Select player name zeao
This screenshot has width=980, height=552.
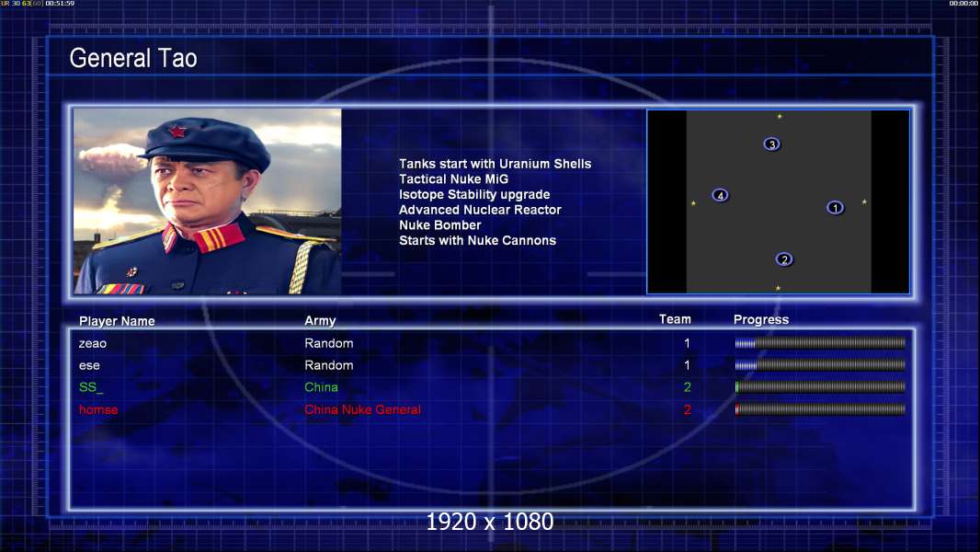click(x=93, y=343)
